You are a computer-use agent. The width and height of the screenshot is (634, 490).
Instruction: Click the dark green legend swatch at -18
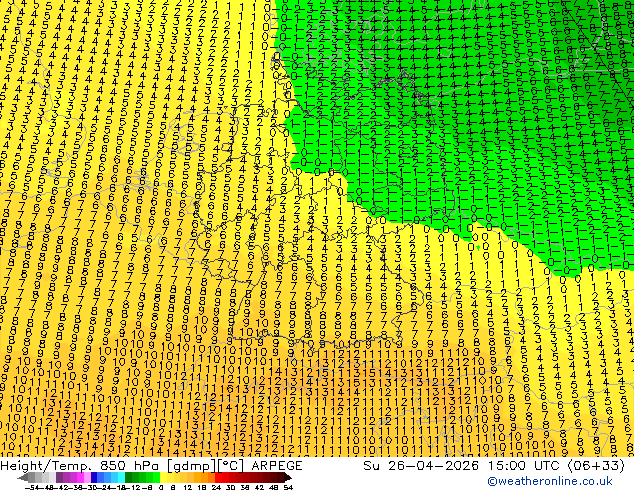click(x=129, y=478)
